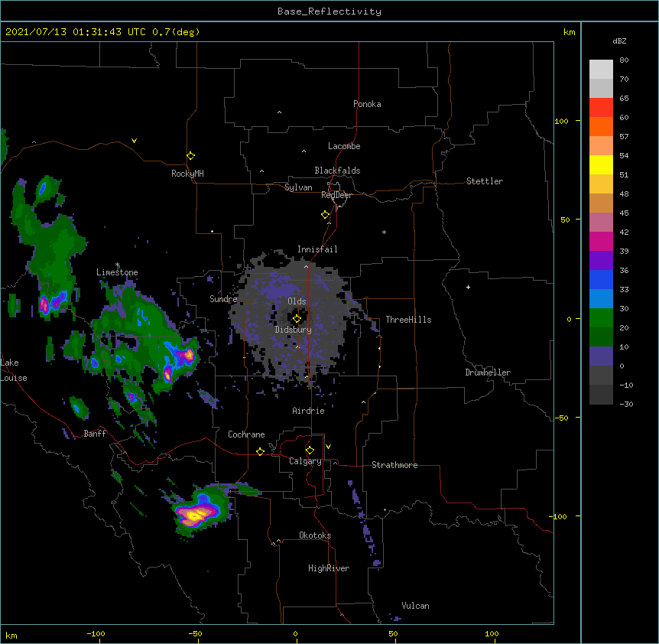Click the light gray 80-70 dBZ legend swatch
Viewport: 659px width, 644px height.
pyautogui.click(x=601, y=70)
